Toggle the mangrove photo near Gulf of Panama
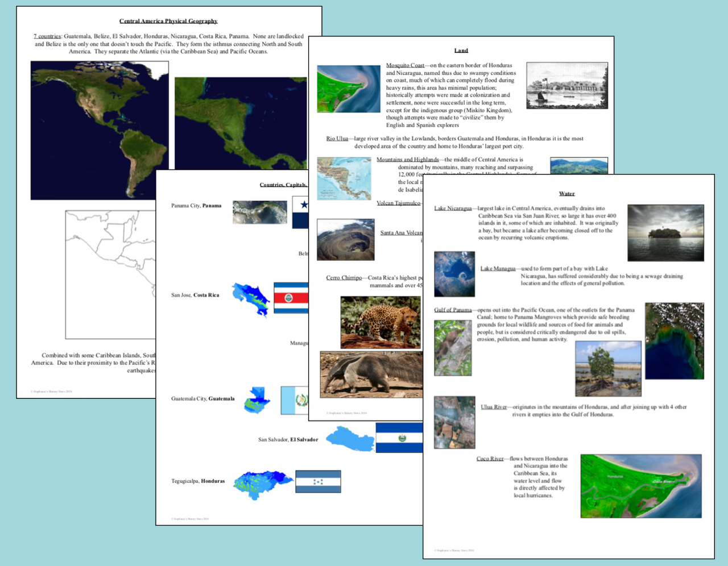The height and width of the screenshot is (566, 728). click(608, 368)
